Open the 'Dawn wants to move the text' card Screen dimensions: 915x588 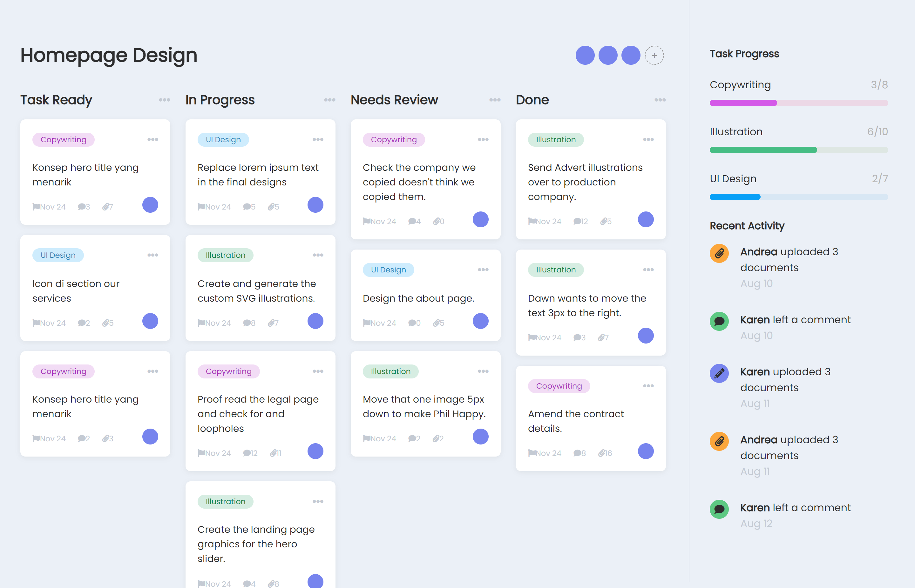point(587,305)
